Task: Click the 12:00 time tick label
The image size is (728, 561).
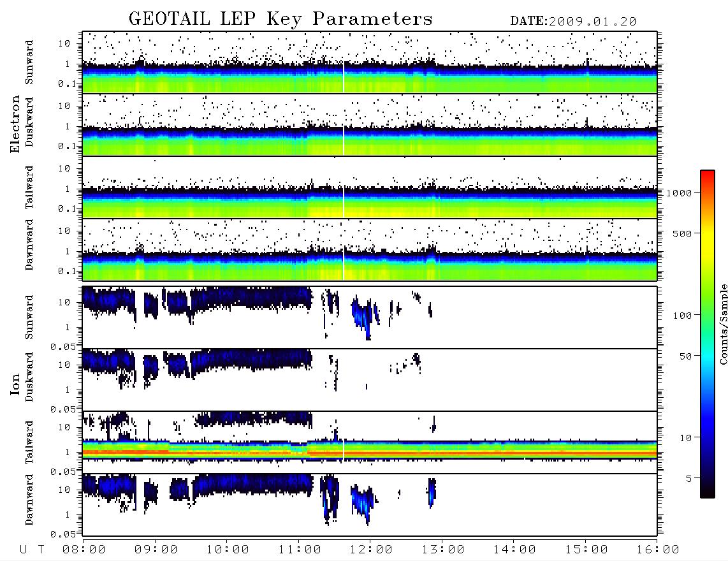Action: 371,550
